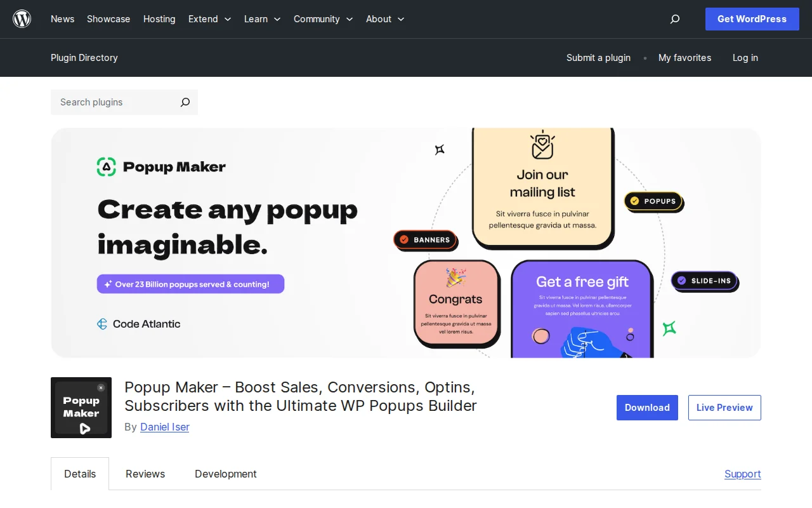Click the Daniel Iser author link
Image resolution: width=812 pixels, height=508 pixels.
point(164,427)
